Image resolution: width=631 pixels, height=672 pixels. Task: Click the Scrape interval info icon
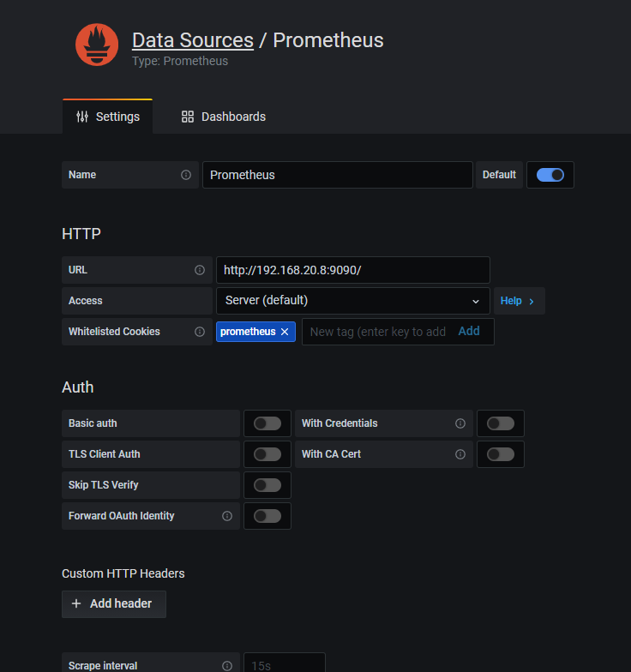click(227, 666)
